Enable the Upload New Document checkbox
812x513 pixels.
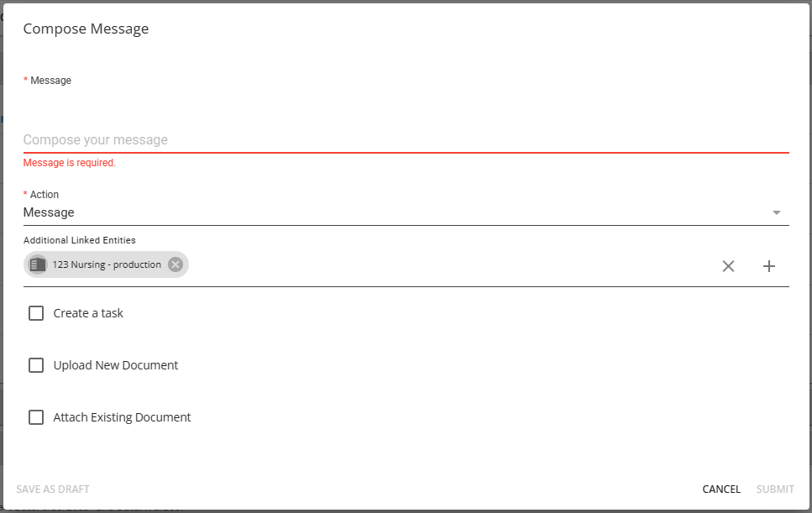36,365
